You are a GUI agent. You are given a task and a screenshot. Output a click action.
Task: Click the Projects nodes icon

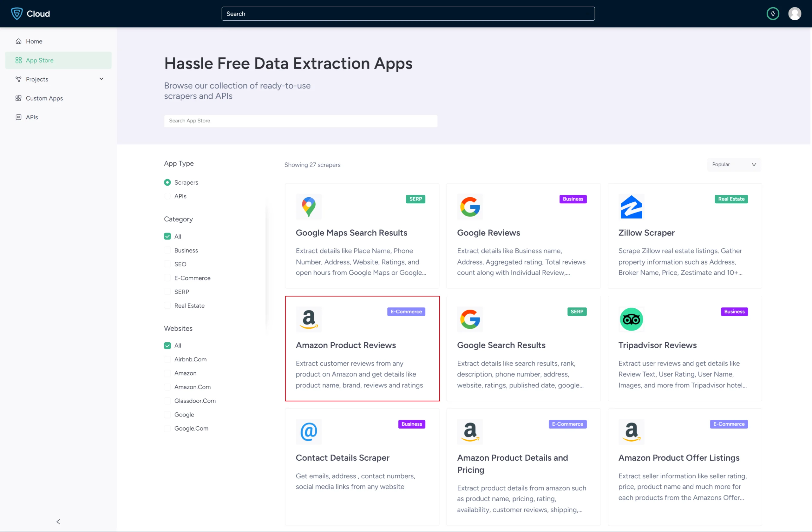click(18, 79)
